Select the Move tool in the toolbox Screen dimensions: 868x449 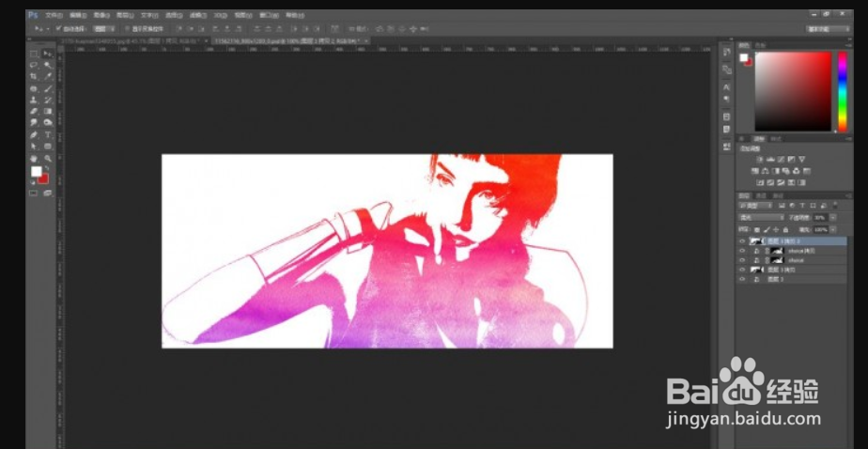[x=48, y=54]
